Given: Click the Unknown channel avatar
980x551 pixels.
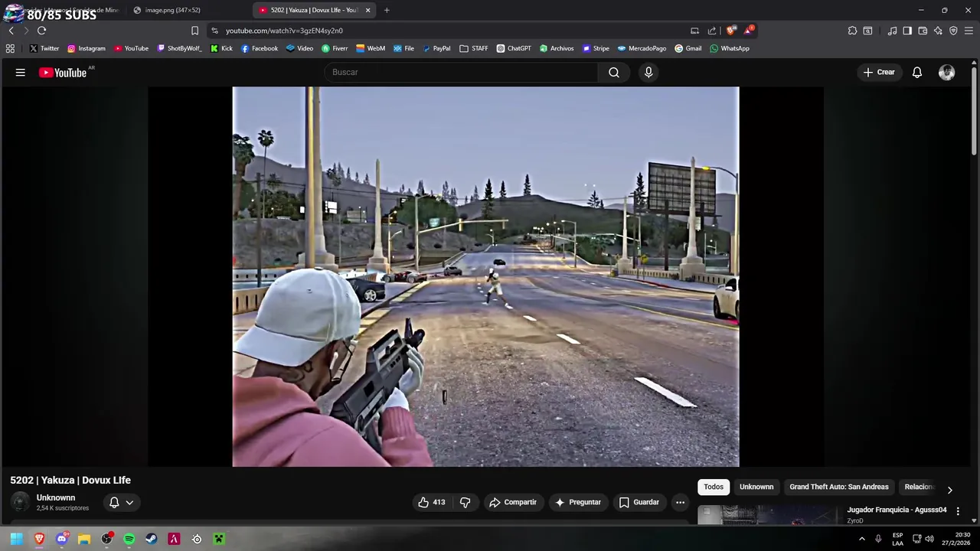Looking at the screenshot, I should point(20,502).
